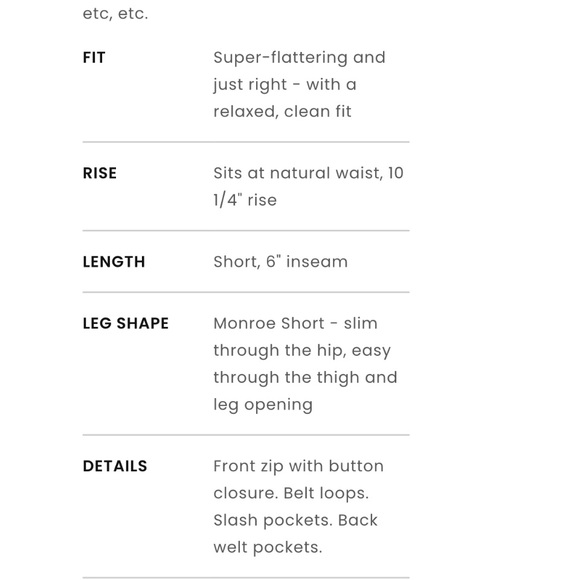Click 'Front zip with button' text

point(299,466)
